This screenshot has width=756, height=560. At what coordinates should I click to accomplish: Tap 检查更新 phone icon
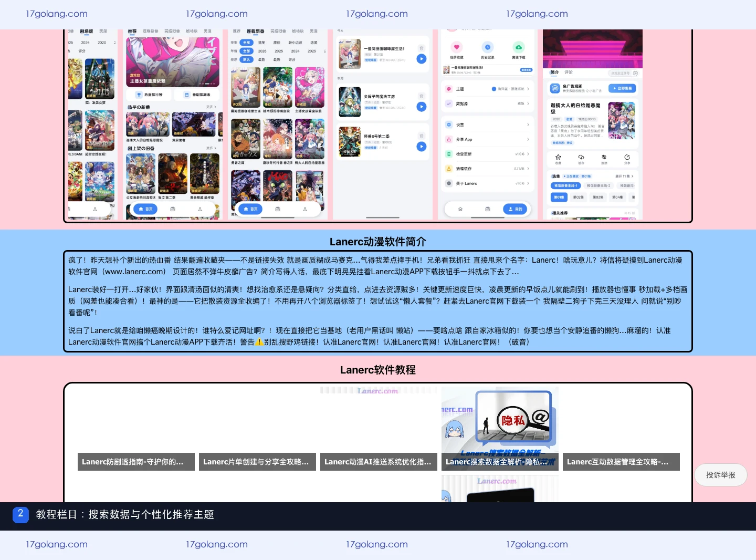(449, 154)
